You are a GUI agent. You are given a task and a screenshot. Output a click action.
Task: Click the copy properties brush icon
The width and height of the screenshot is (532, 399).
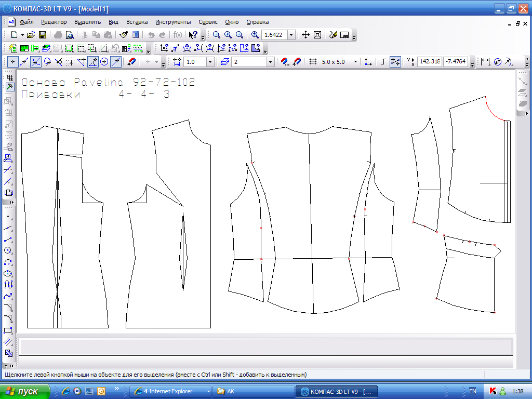pos(124,35)
